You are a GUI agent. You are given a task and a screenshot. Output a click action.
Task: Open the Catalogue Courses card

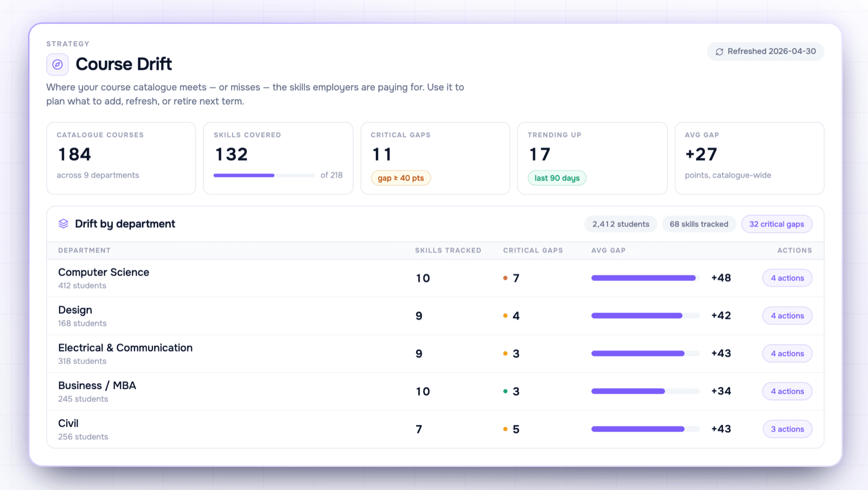[x=121, y=158]
